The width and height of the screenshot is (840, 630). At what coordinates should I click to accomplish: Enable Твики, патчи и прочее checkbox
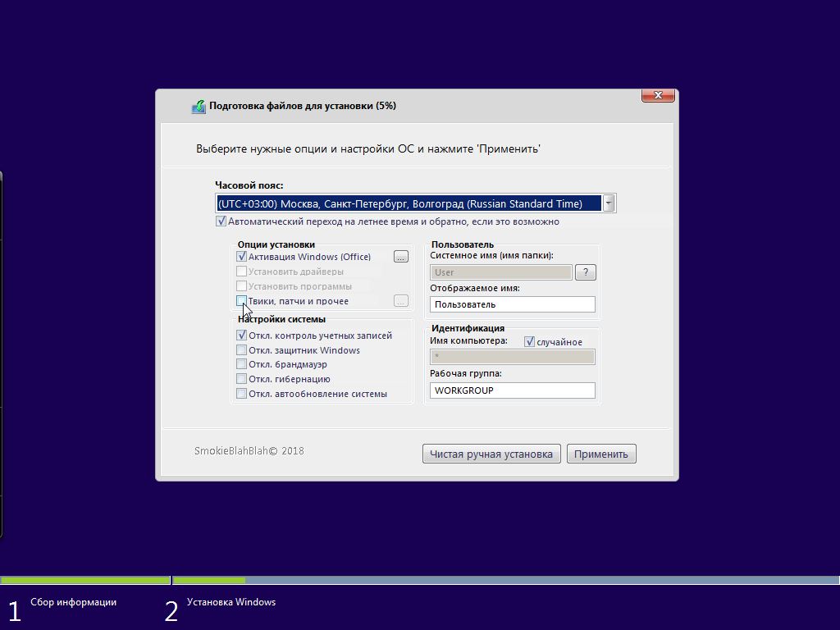point(242,300)
